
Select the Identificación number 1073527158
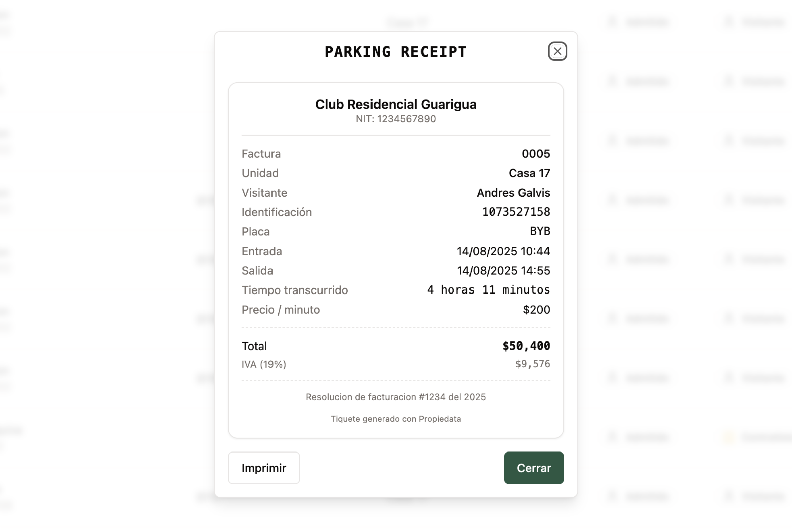516,212
